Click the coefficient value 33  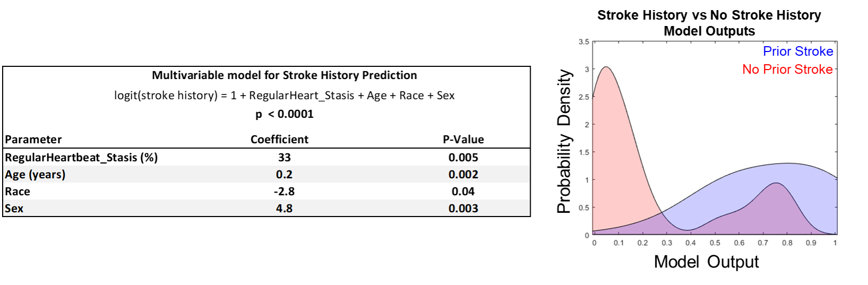click(x=284, y=158)
